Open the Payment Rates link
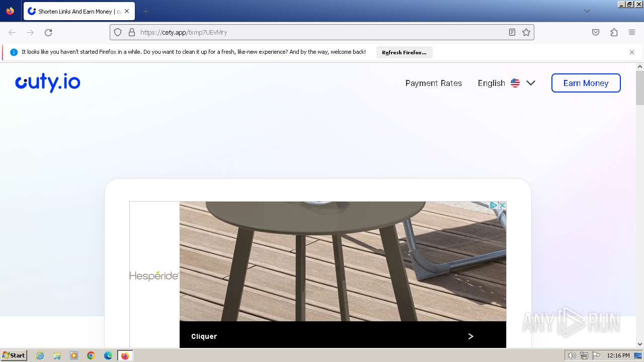 pos(434,83)
